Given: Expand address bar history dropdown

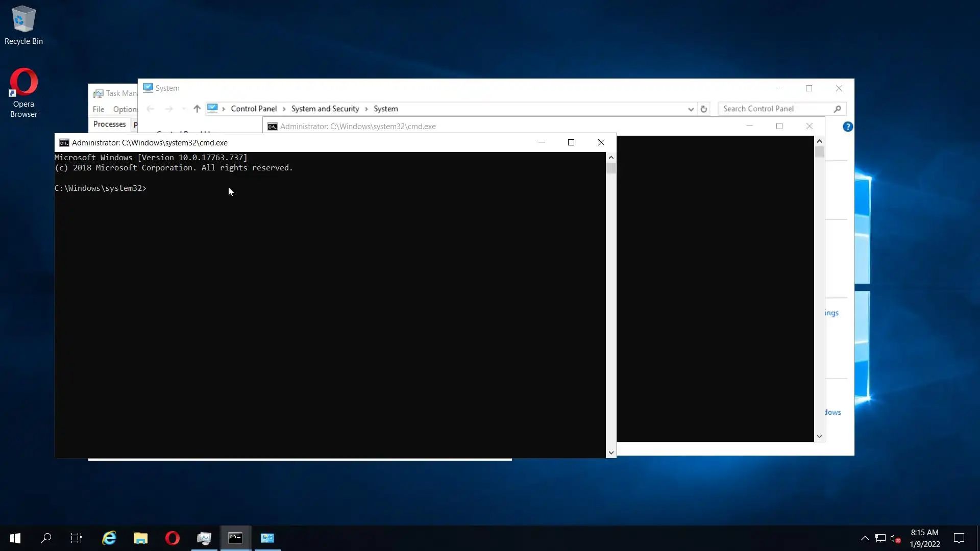Looking at the screenshot, I should [691, 109].
